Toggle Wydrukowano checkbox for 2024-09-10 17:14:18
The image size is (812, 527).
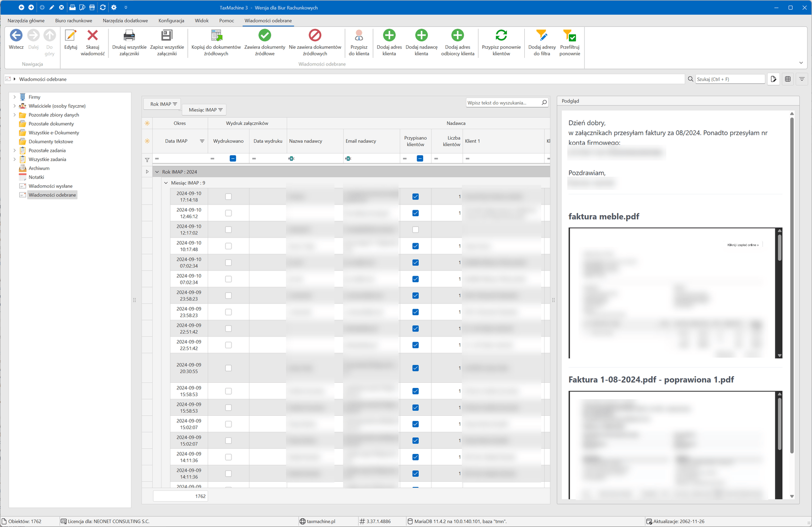pyautogui.click(x=228, y=196)
